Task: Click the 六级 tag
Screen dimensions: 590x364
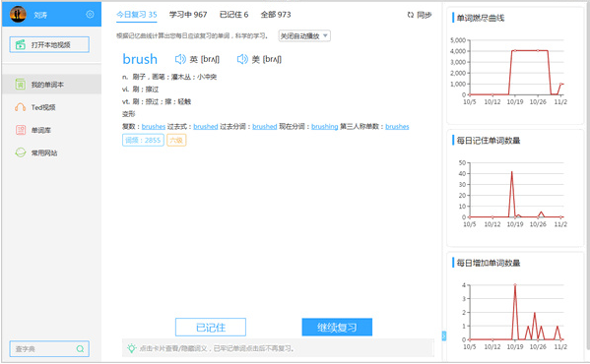Action: tap(176, 140)
